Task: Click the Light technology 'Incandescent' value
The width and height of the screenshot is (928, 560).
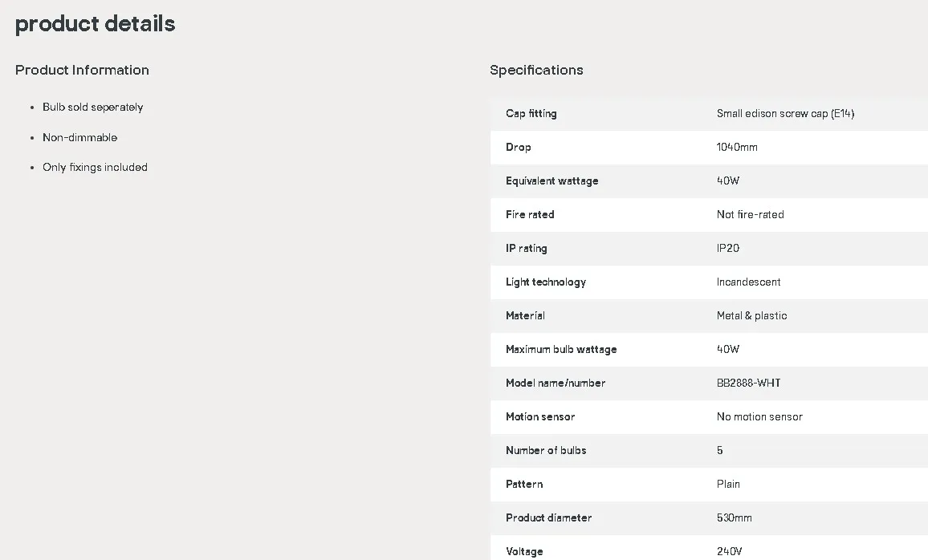Action: (x=748, y=282)
